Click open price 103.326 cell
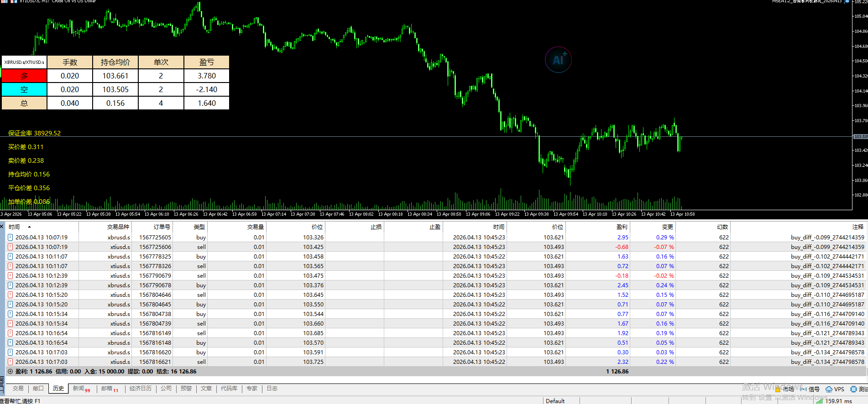Image resolution: width=868 pixels, height=404 pixels. pyautogui.click(x=313, y=237)
